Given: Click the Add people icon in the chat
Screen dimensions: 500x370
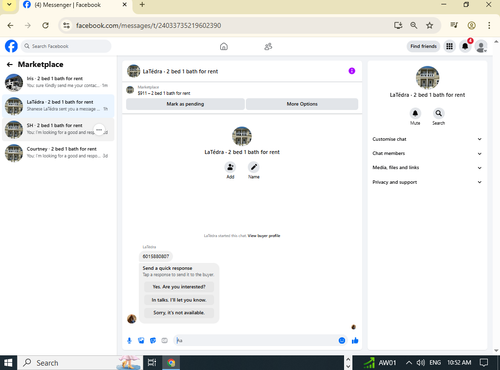Looking at the screenshot, I should tap(230, 167).
